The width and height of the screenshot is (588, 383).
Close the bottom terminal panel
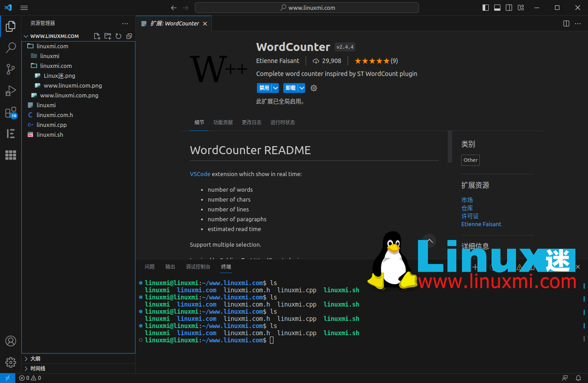(578, 267)
